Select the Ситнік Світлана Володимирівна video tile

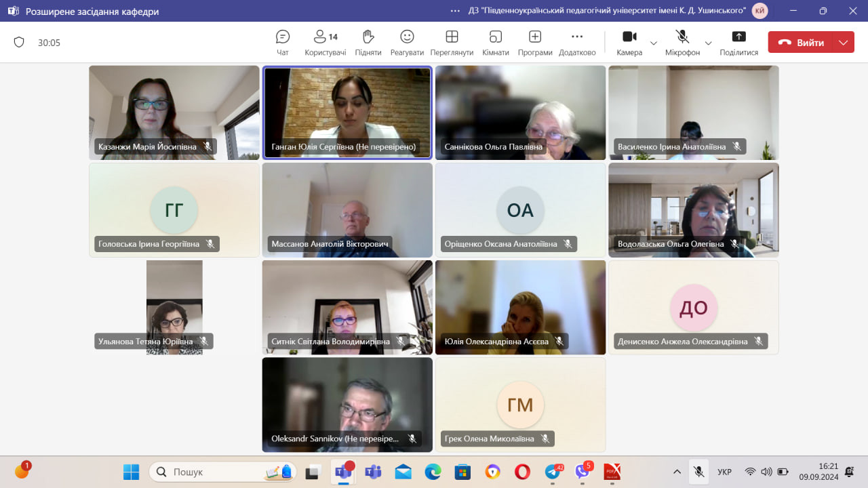347,308
